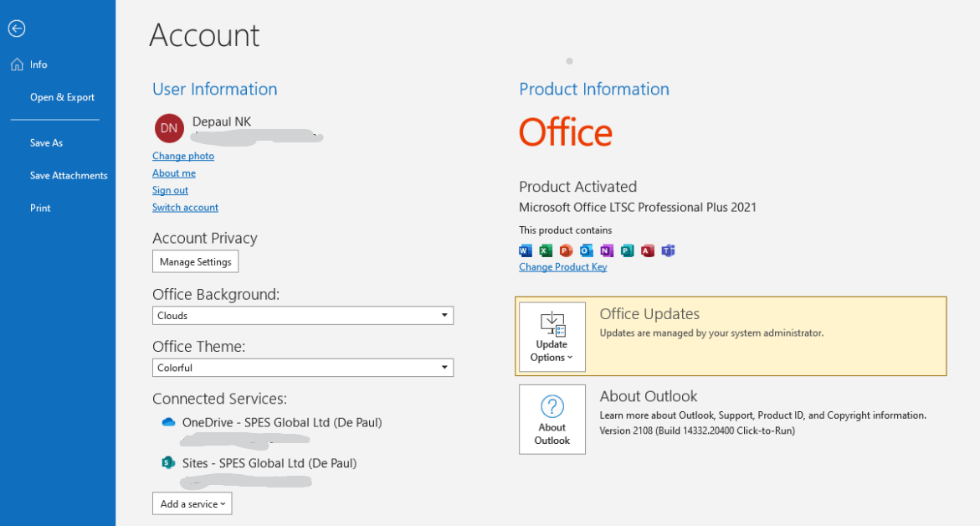
Task: Click the Sign out link
Action: [x=170, y=190]
